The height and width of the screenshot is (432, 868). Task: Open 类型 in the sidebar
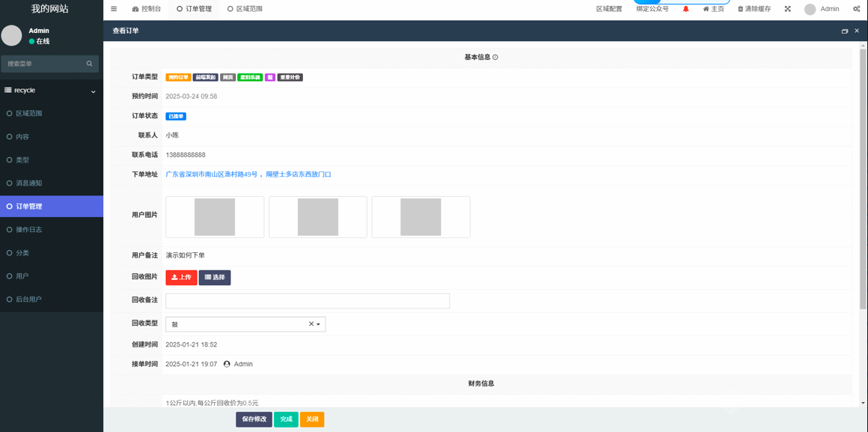point(52,160)
